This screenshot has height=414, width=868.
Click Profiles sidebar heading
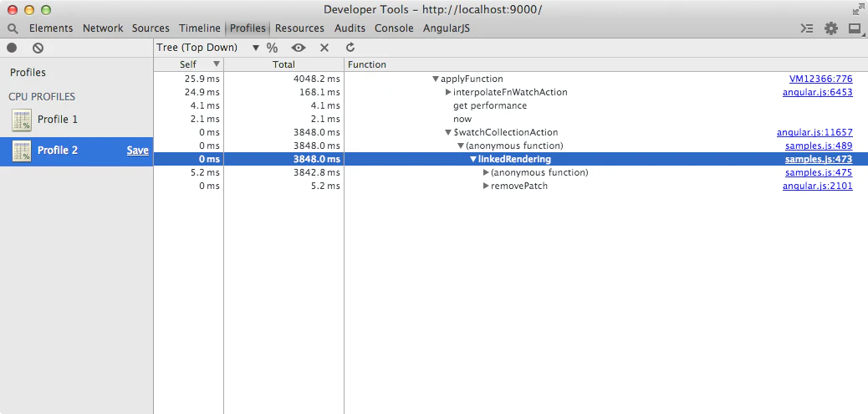28,73
